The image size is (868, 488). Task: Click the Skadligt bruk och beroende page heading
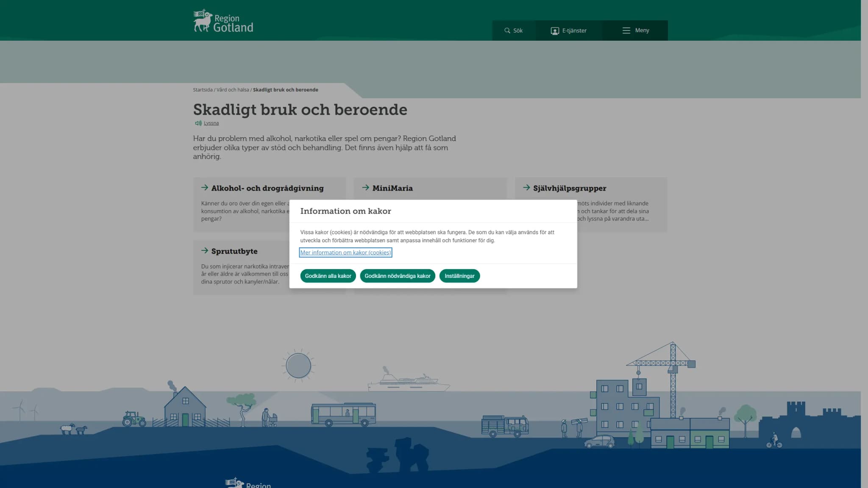click(300, 110)
